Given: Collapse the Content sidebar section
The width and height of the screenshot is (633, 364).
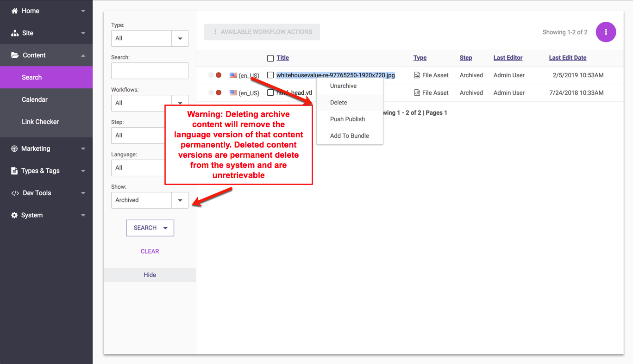Looking at the screenshot, I should click(x=83, y=56).
